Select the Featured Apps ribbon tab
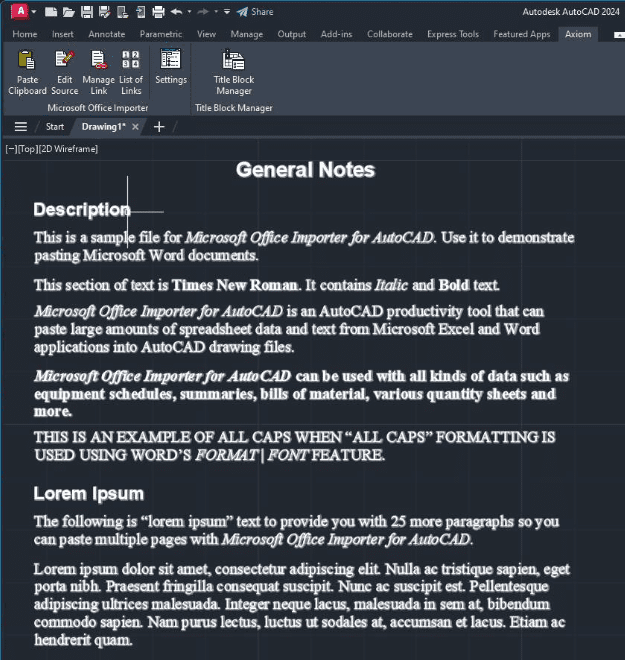Screen dimensions: 625x660 pos(521,34)
